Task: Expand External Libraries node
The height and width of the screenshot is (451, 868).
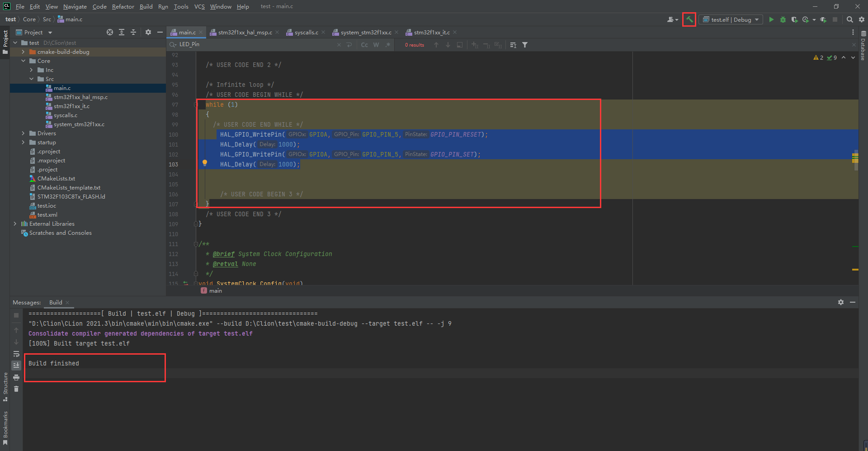Action: (x=15, y=224)
